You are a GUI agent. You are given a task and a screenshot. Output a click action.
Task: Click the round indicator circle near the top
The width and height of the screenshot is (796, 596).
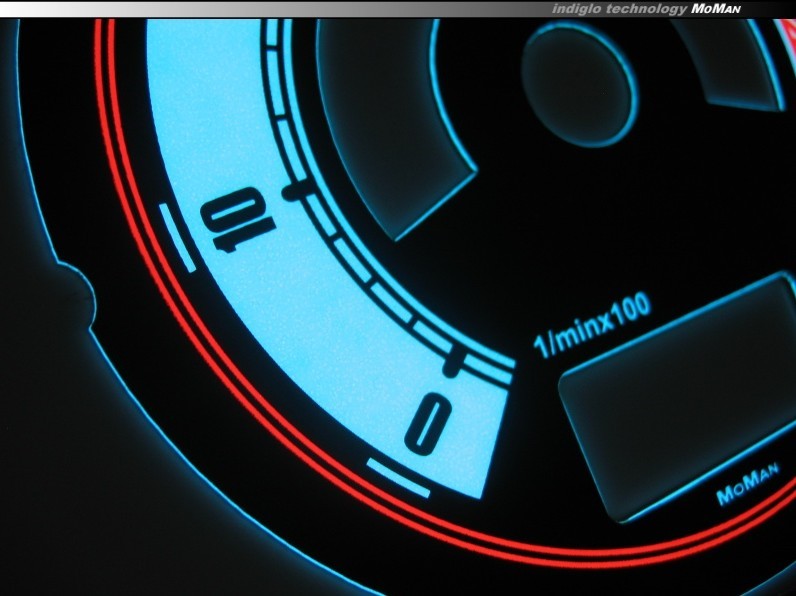click(x=579, y=84)
